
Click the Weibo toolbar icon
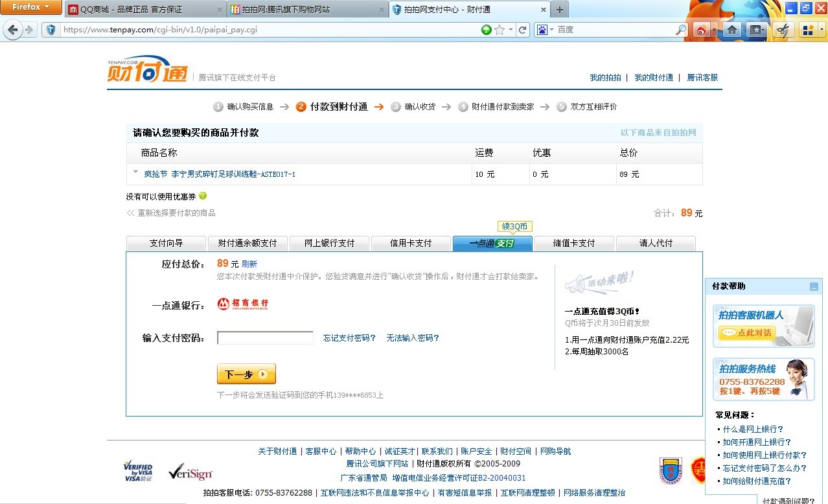coord(702,30)
